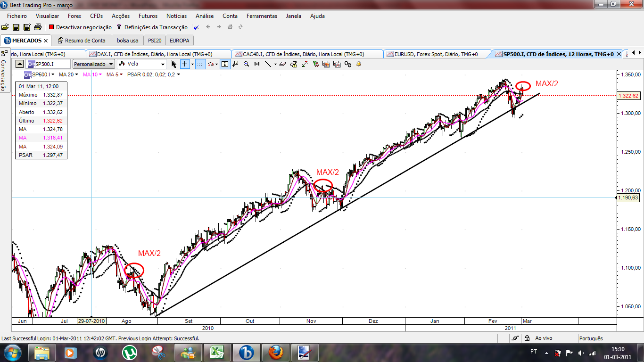This screenshot has height=362, width=644.
Task: Click the indicators wave icon
Action: tap(211, 64)
